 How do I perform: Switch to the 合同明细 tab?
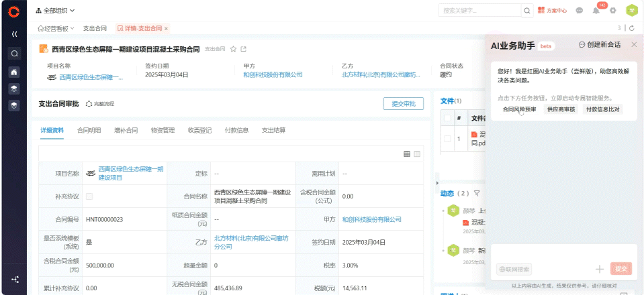click(89, 130)
